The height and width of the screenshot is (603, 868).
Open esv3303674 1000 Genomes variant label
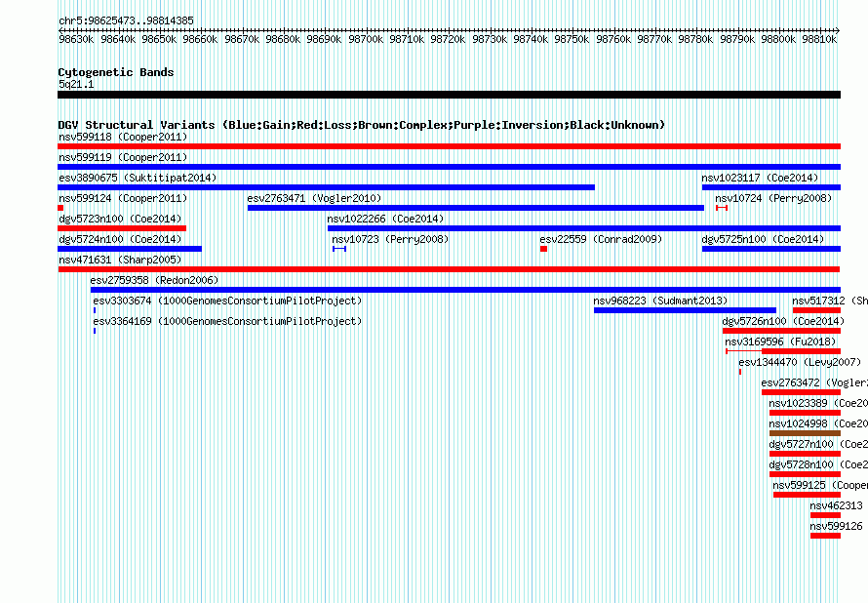tap(227, 301)
